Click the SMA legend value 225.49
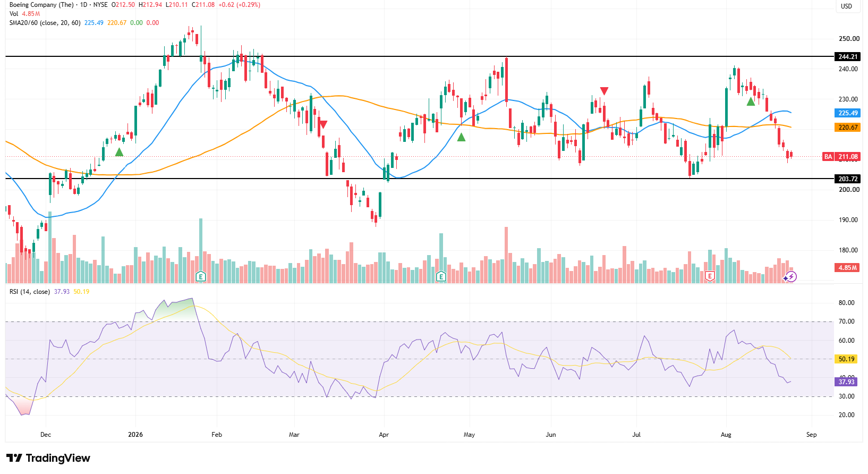Image resolution: width=868 pixels, height=474 pixels. point(94,23)
